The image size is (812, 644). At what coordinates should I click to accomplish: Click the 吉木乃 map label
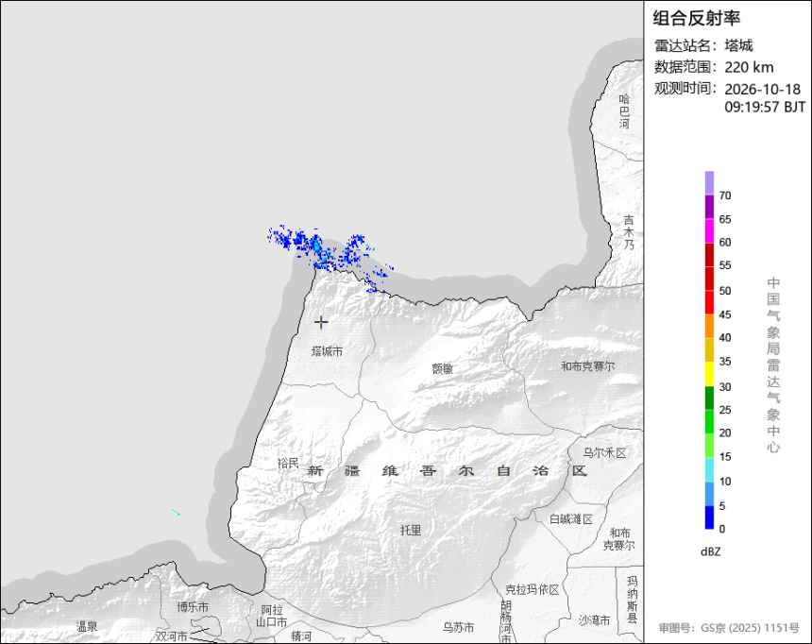click(628, 232)
